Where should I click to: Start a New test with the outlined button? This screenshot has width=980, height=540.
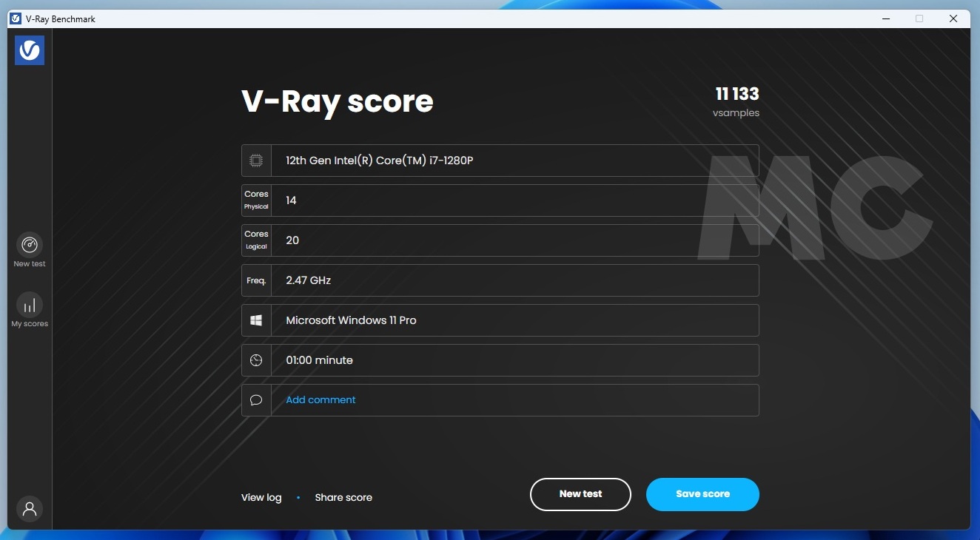pyautogui.click(x=580, y=494)
